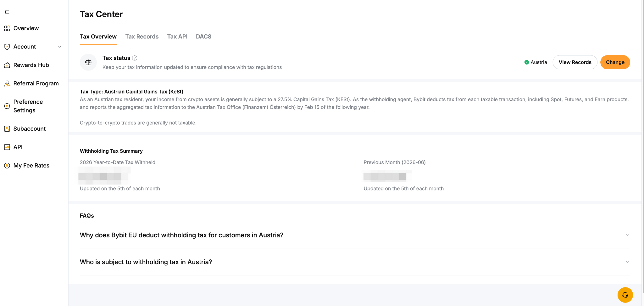The height and width of the screenshot is (306, 644).
Task: Click the API icon in sidebar
Action: (x=7, y=147)
